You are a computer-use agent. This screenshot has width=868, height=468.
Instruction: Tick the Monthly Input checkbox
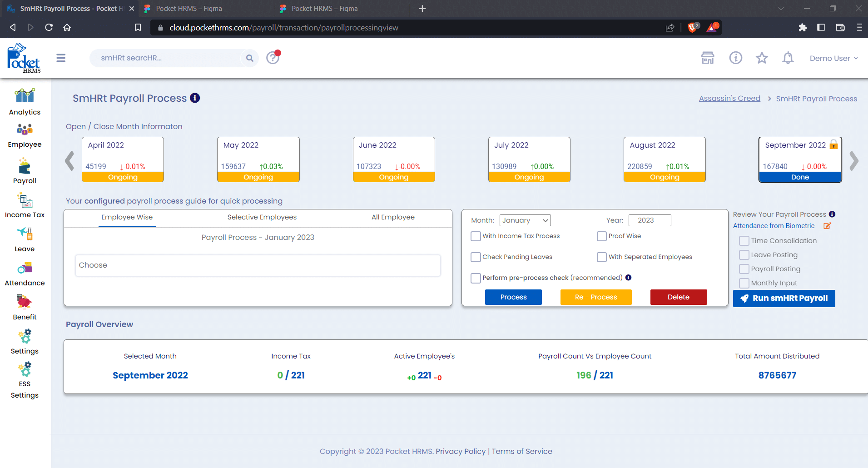click(x=744, y=283)
